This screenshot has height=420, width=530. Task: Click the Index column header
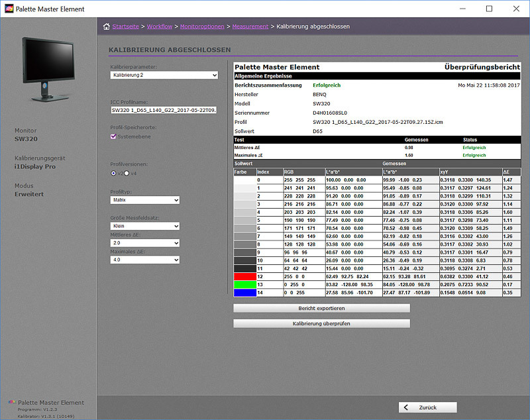coord(270,172)
